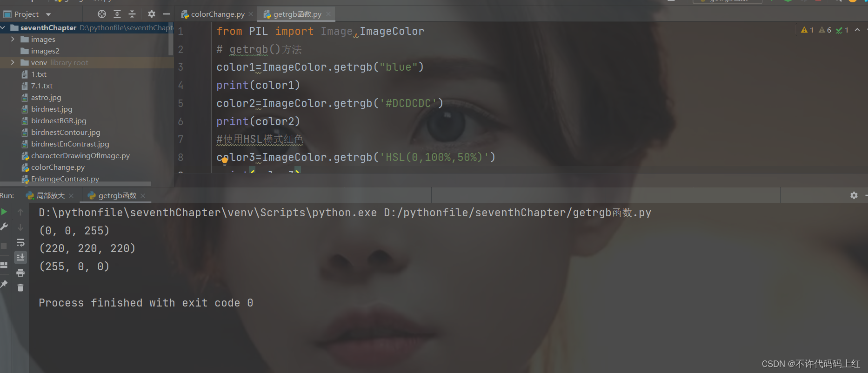The image size is (868, 373).
Task: Close the 局部放大 run tab
Action: (71, 196)
